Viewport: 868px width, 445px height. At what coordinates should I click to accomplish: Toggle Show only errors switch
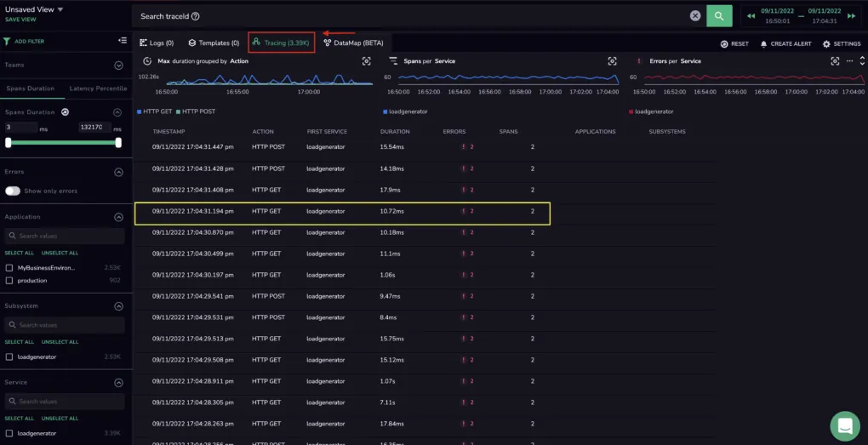click(x=13, y=191)
